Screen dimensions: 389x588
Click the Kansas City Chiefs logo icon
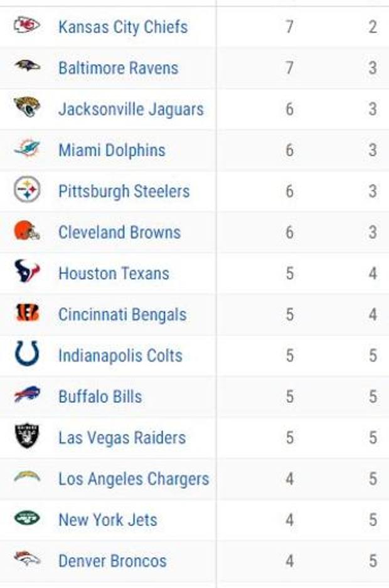[x=27, y=25]
